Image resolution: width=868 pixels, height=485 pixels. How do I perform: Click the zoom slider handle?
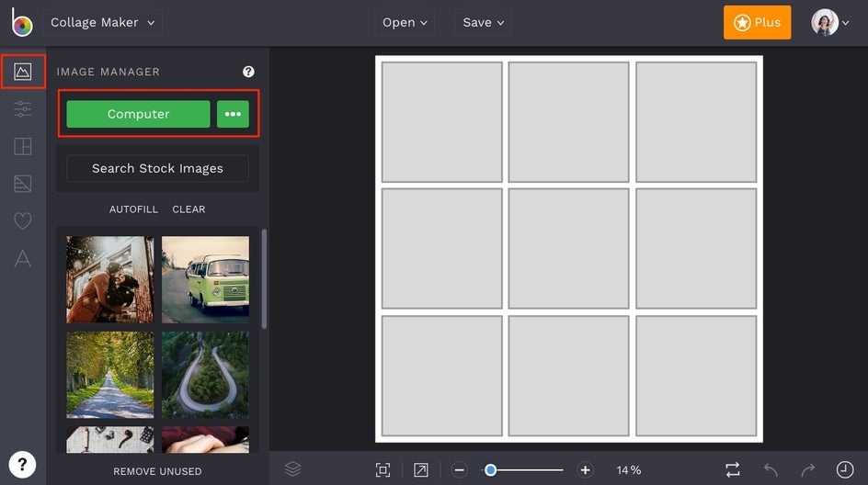pyautogui.click(x=490, y=470)
